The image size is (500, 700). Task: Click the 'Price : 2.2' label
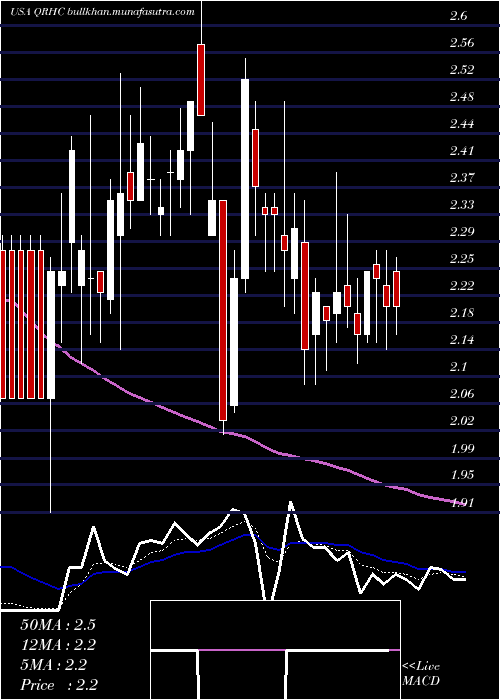(x=59, y=685)
